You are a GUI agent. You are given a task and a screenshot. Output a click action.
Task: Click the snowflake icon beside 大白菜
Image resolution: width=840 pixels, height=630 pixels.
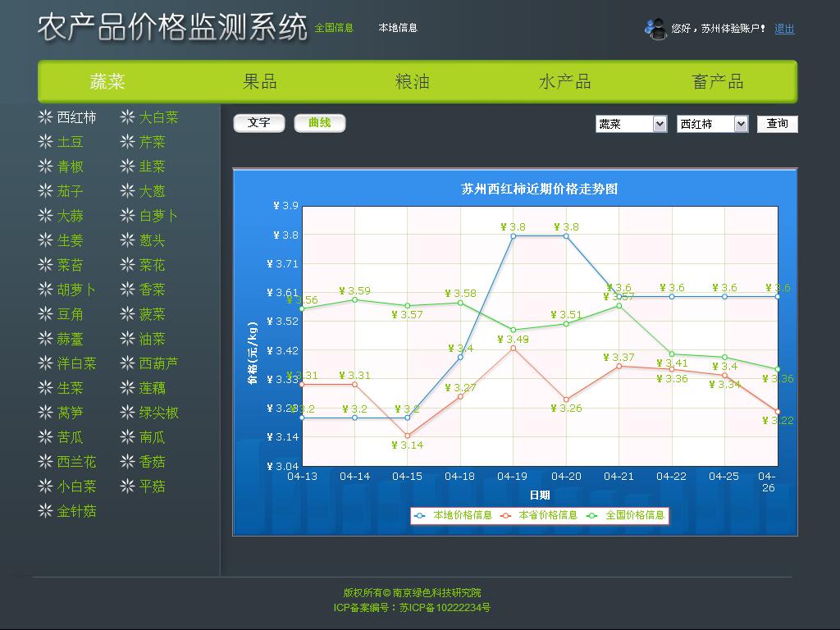tap(127, 117)
